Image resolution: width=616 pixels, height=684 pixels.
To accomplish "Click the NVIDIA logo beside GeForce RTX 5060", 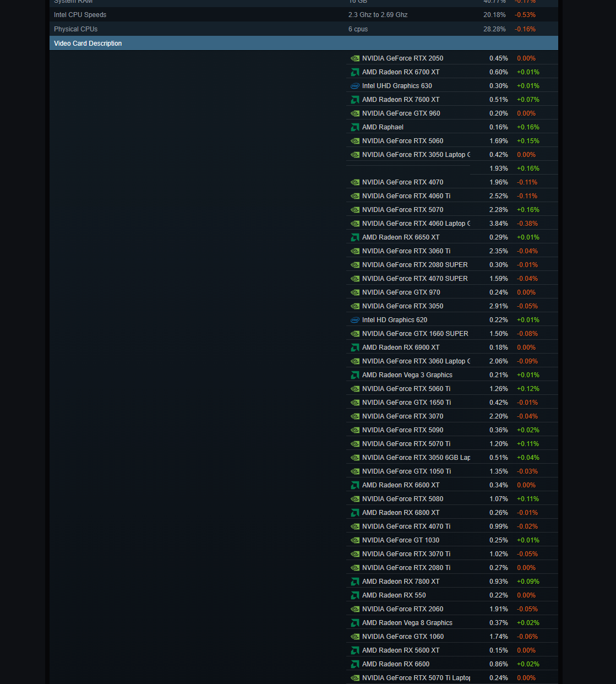I will pyautogui.click(x=355, y=141).
